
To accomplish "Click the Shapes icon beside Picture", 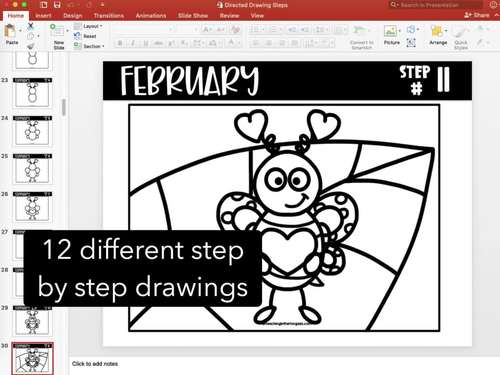I will (x=411, y=29).
